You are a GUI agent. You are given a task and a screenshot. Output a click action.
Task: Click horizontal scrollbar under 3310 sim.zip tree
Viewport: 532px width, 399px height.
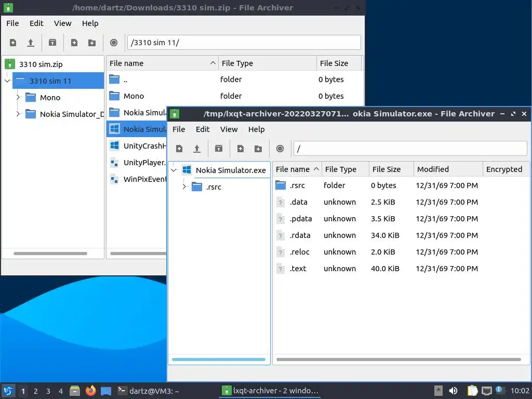point(50,254)
